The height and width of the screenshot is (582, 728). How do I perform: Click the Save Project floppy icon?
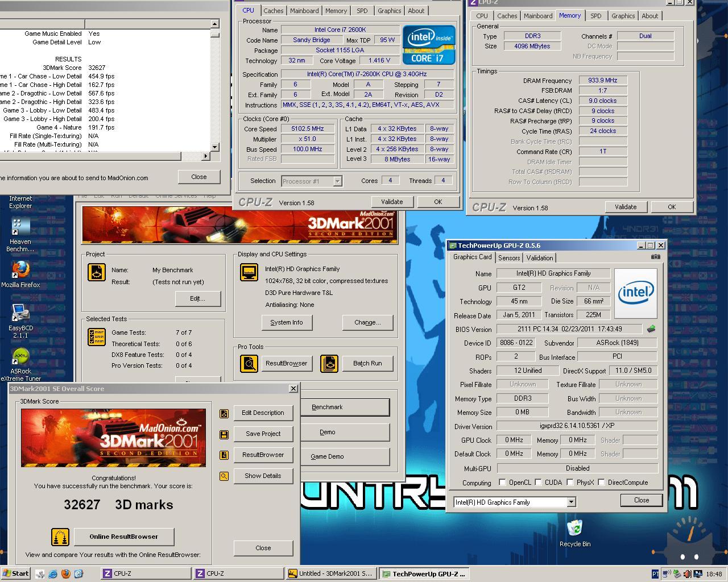pyautogui.click(x=224, y=434)
